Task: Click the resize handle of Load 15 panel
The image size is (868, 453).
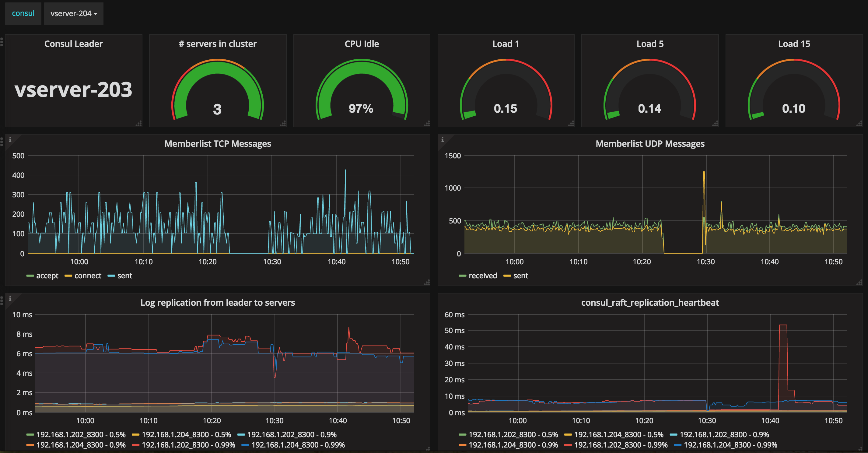Action: [x=859, y=124]
